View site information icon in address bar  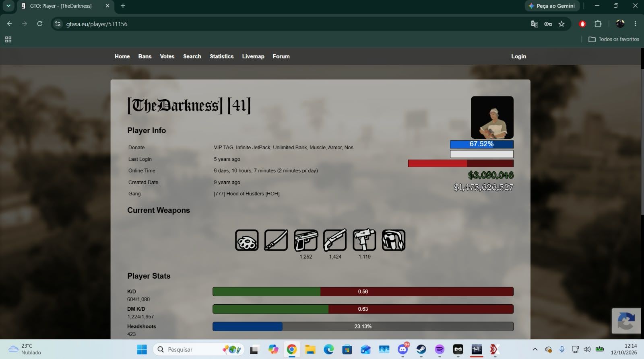pos(58,24)
